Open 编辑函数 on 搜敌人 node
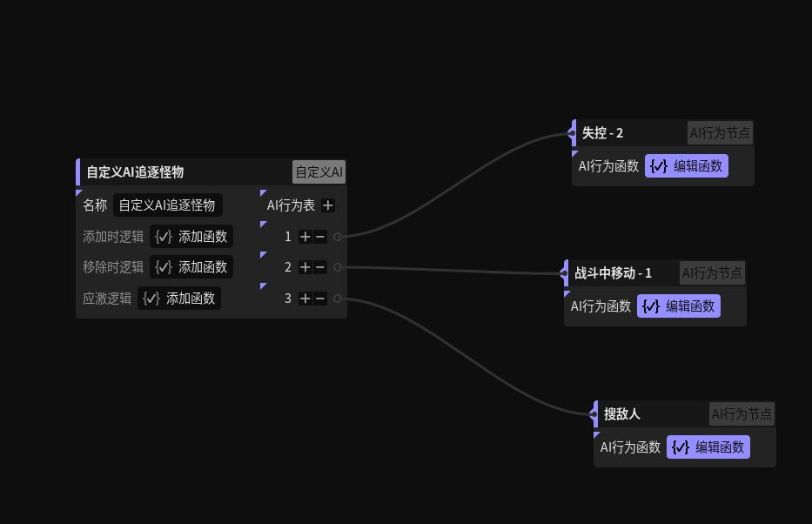 pos(708,447)
